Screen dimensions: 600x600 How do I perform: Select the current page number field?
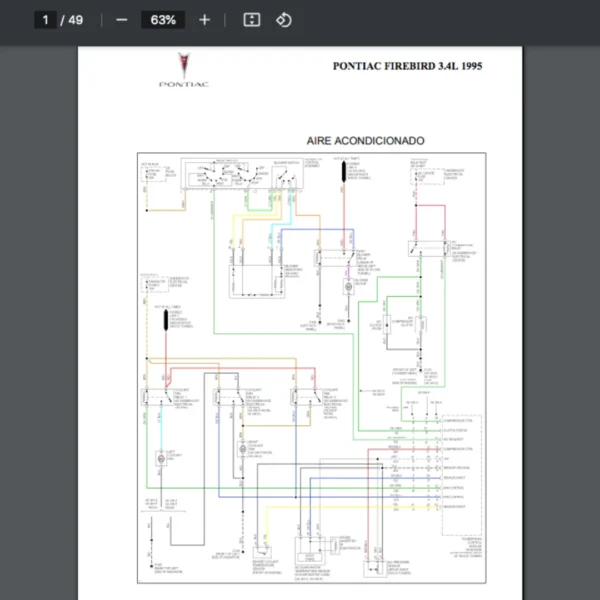(x=45, y=20)
